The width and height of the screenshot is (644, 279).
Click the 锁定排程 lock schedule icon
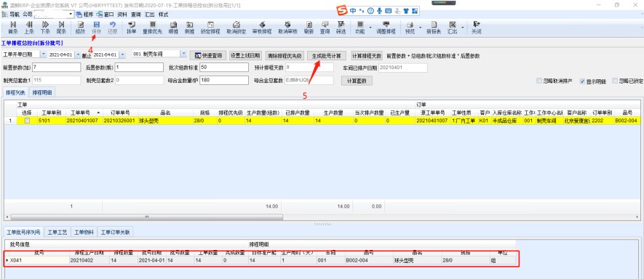[210, 28]
